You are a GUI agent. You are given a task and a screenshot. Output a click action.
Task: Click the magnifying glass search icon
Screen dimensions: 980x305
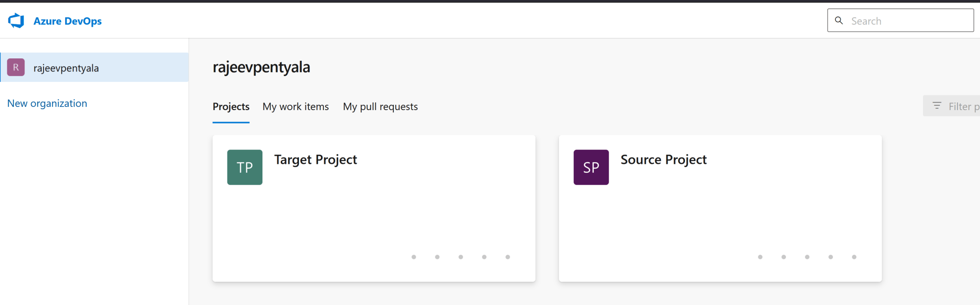pyautogui.click(x=840, y=20)
